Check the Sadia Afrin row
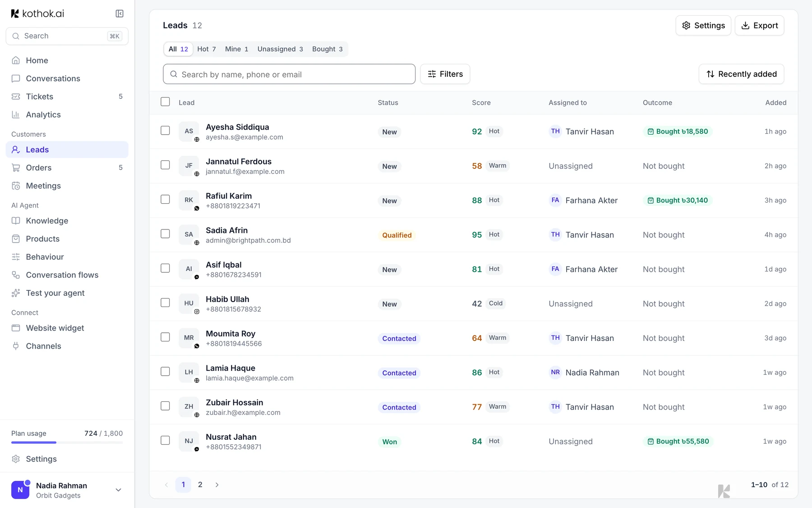812x508 pixels. [x=165, y=234]
